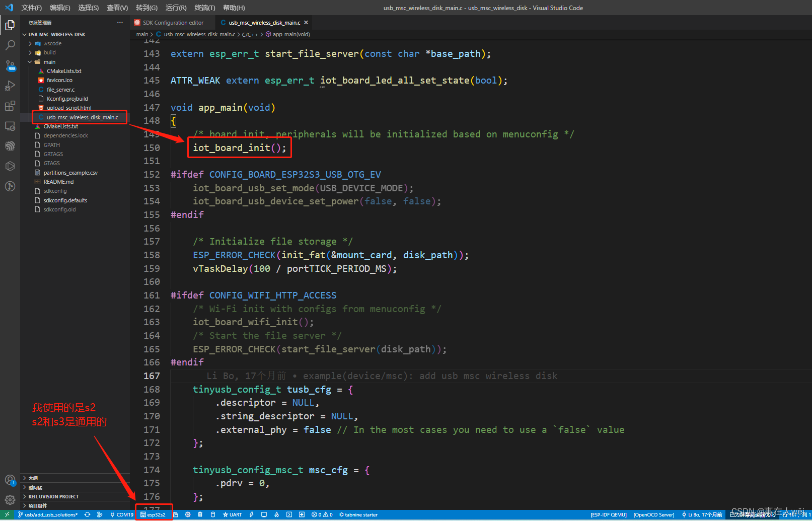The image size is (812, 521).
Task: Click the usb/add_usb_solutions branch in status bar
Action: (x=48, y=514)
